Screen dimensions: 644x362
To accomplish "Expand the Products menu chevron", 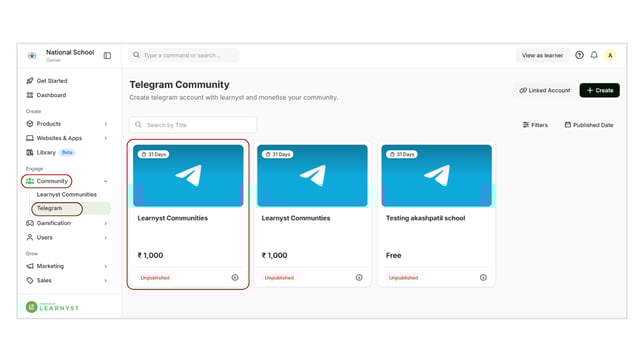I will (x=106, y=124).
